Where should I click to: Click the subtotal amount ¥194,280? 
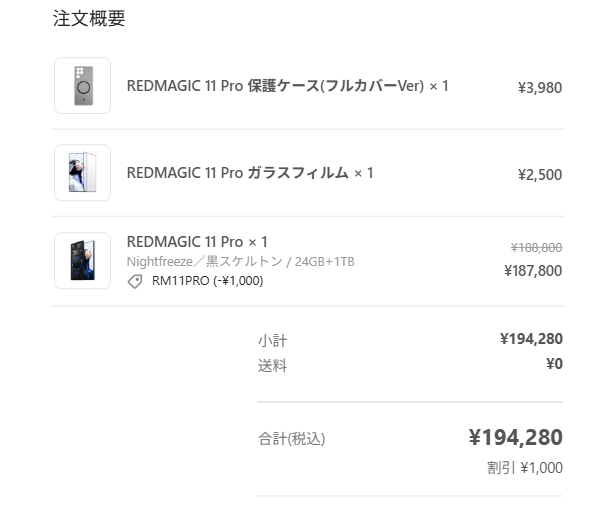[530, 339]
